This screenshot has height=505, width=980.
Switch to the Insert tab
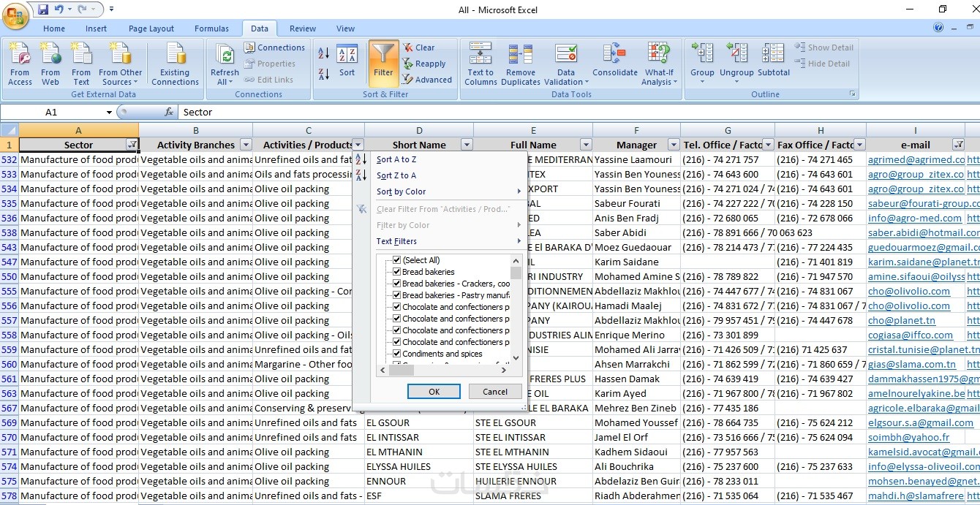click(x=96, y=29)
